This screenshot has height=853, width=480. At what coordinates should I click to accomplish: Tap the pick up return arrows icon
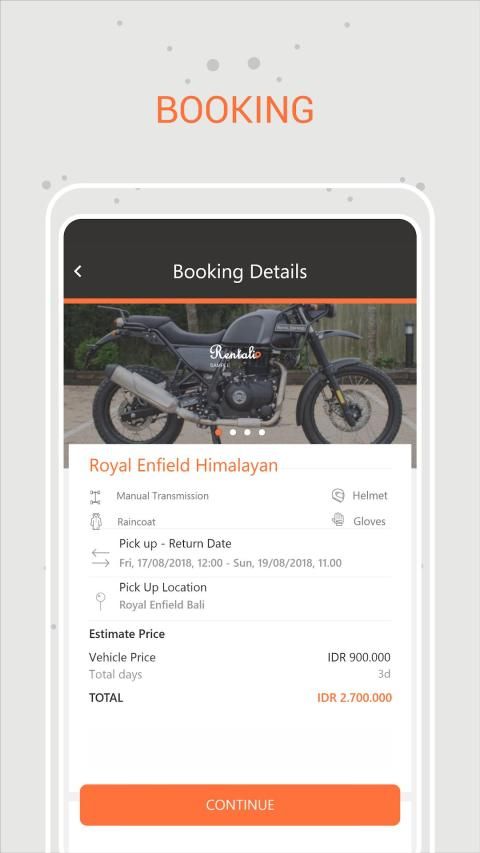point(101,558)
